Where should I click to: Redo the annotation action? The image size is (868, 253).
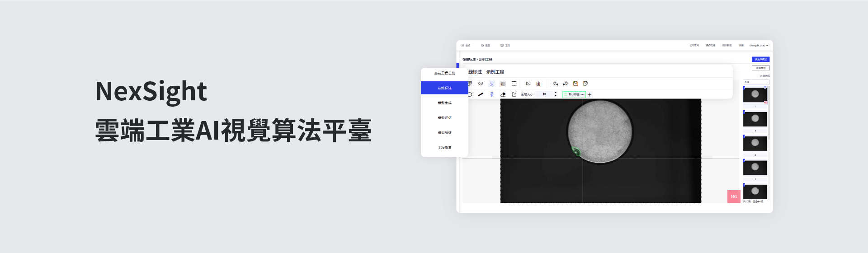tap(566, 84)
